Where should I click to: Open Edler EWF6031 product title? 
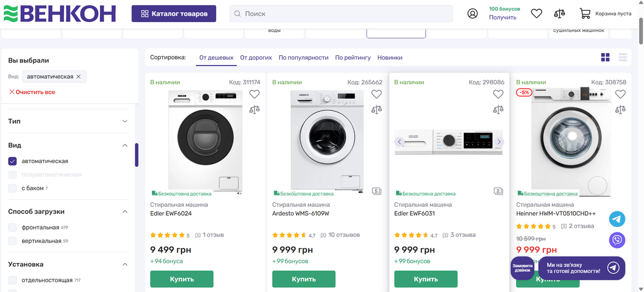[414, 213]
